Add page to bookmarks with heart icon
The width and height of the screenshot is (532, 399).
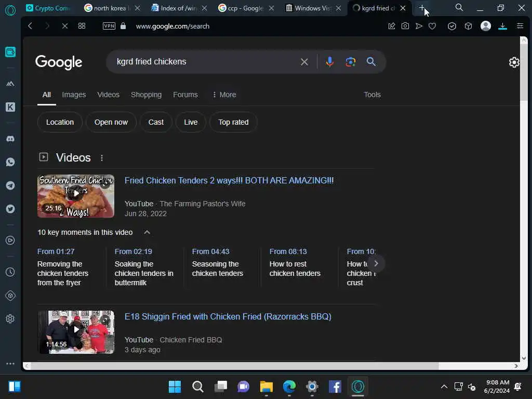tap(432, 26)
